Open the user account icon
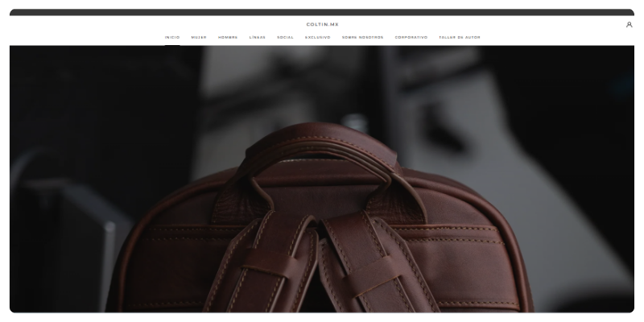644x322 pixels. pos(629,25)
